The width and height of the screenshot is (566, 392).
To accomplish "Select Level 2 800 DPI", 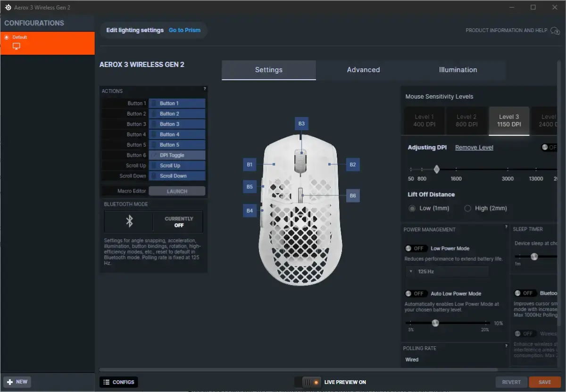I will coord(466,121).
